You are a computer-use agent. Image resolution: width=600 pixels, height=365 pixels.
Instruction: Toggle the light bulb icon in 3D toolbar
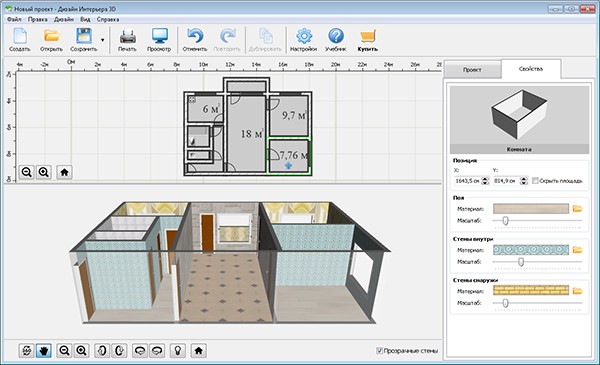point(178,350)
